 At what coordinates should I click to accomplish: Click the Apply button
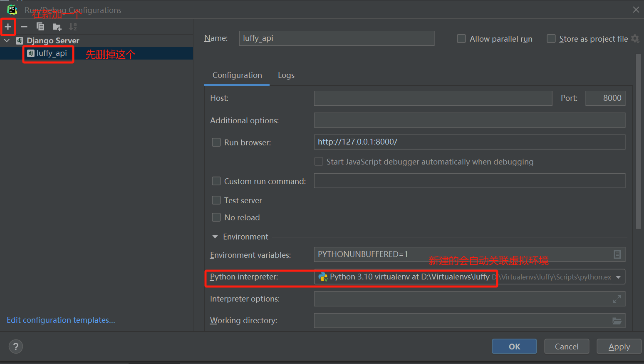[619, 347]
